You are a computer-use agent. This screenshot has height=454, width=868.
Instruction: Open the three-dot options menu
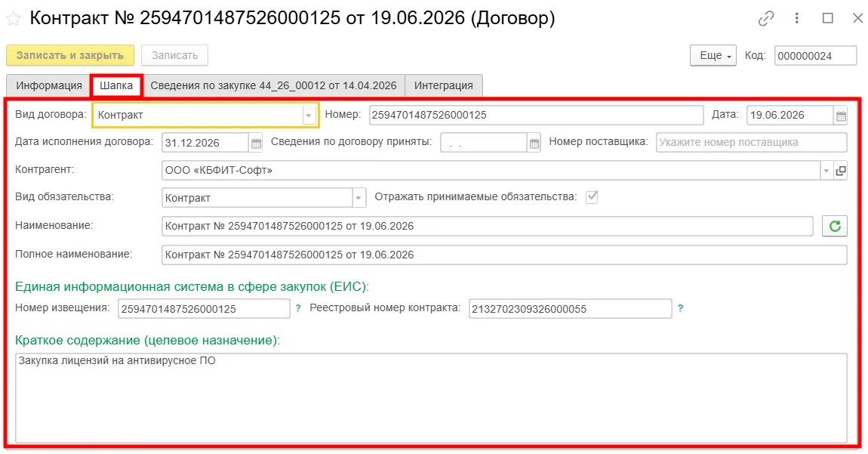pyautogui.click(x=796, y=18)
